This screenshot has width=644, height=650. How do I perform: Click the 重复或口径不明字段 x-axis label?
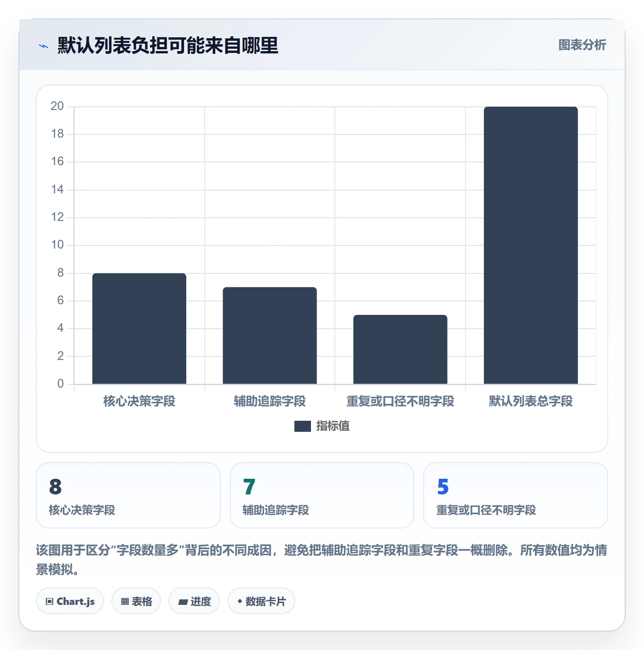coord(400,401)
